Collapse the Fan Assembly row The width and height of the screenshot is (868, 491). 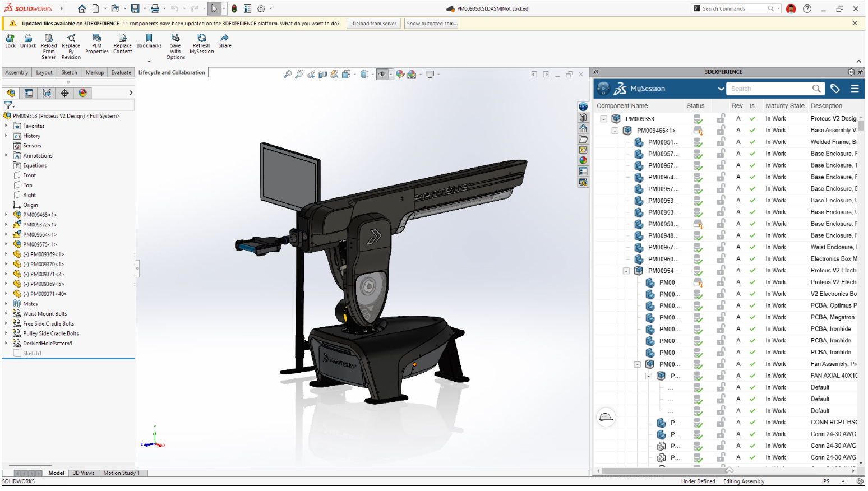point(637,364)
